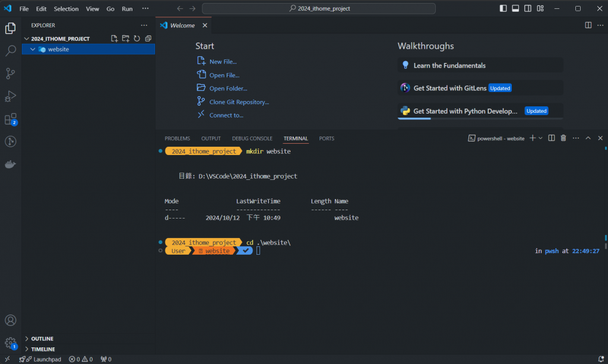The image size is (608, 364).
Task: Collapse all folders in explorer
Action: (x=148, y=39)
